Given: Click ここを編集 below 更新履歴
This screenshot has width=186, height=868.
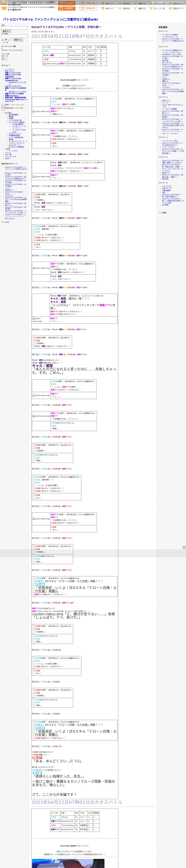Looking at the screenshot, I should [x=162, y=213].
